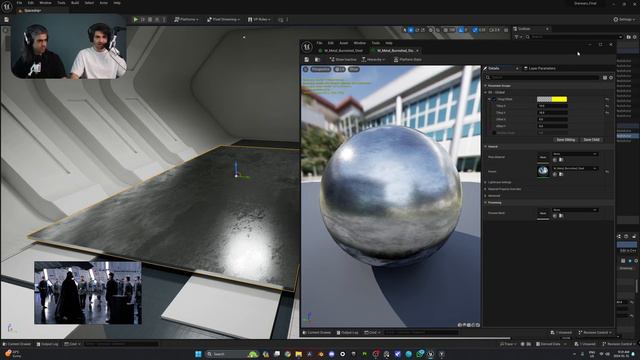Open the material preview viewport options menu icon

tap(306, 69)
